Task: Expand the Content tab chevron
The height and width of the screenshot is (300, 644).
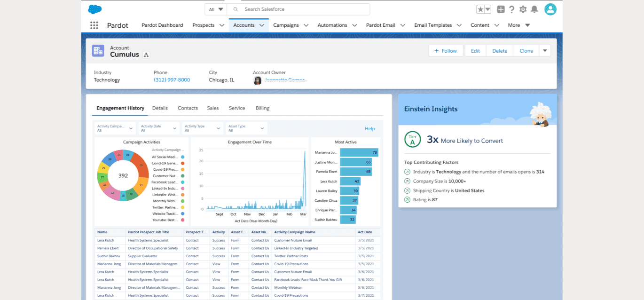Action: 497,25
